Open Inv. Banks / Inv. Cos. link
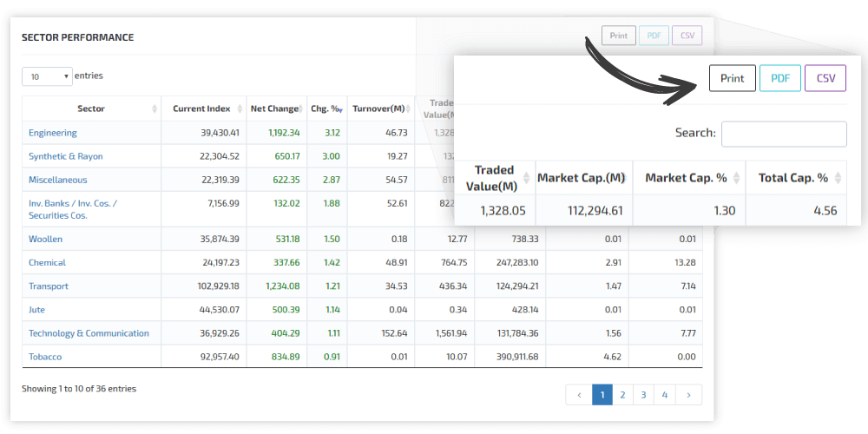868x434 pixels. 73,209
